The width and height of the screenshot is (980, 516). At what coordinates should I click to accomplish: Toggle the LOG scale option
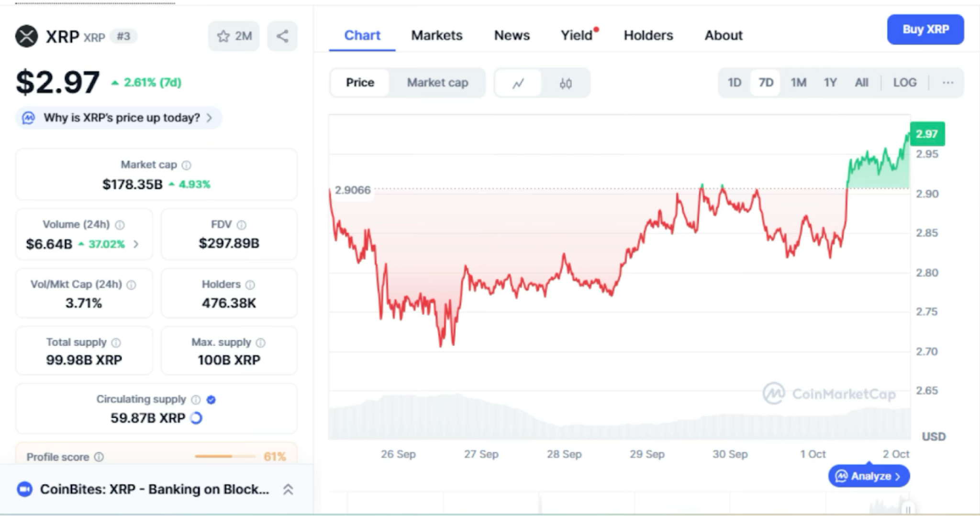pos(904,83)
